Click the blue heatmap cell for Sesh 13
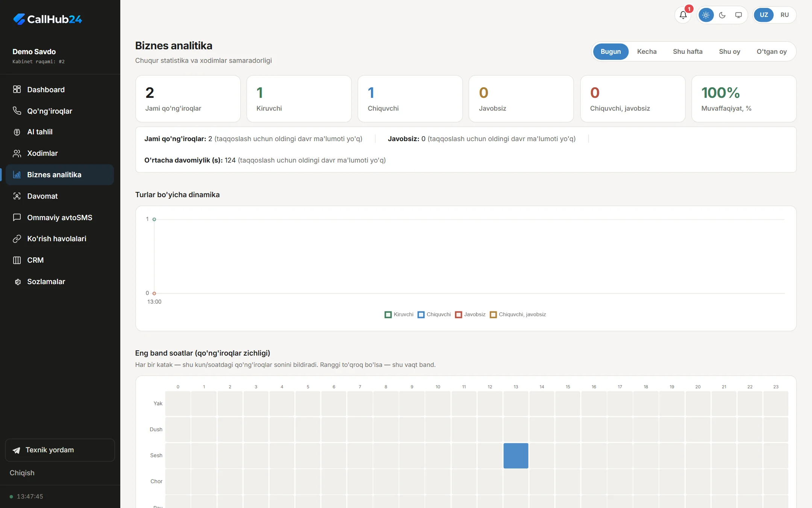The width and height of the screenshot is (812, 508). click(516, 456)
